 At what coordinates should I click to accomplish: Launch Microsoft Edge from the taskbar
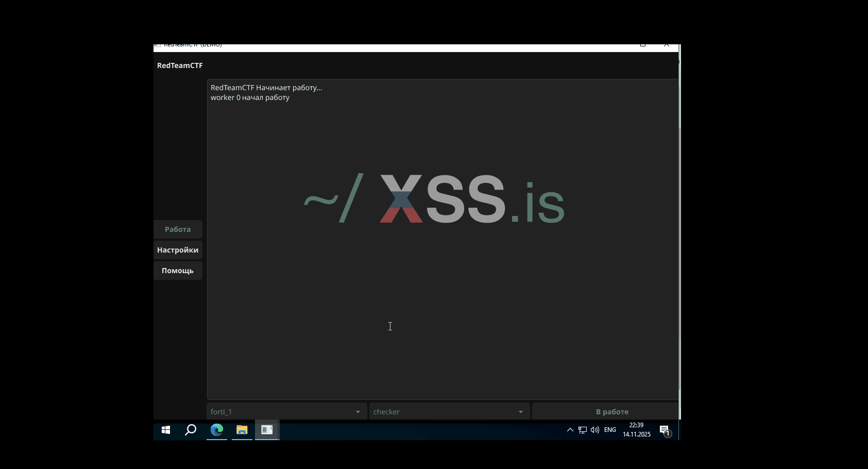pos(217,430)
